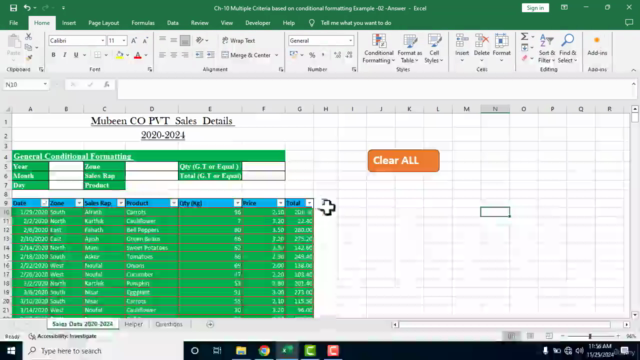640x360 pixels.
Task: Open the Qty (Kg) column filter dropdown
Action: point(237,203)
